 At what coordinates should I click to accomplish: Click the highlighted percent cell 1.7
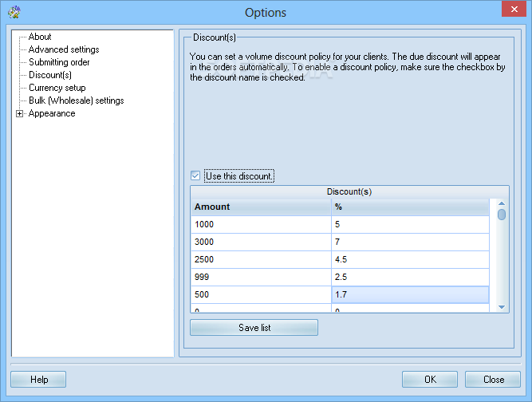(410, 295)
